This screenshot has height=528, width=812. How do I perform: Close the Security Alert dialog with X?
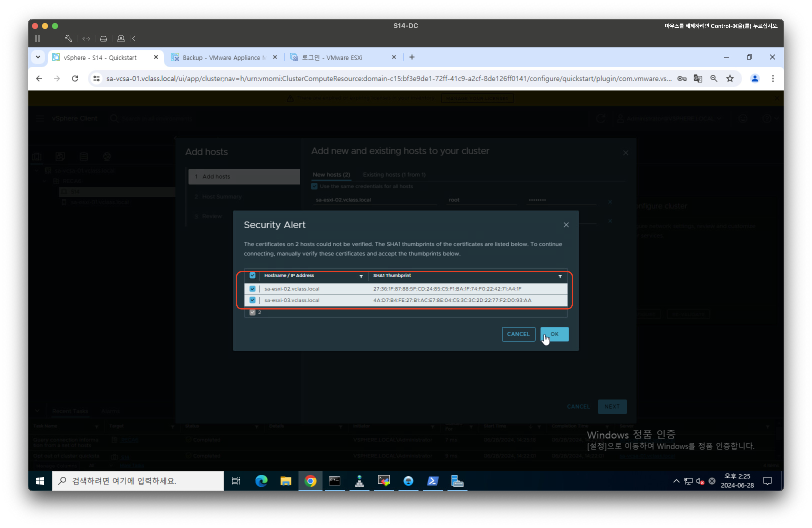coord(566,225)
